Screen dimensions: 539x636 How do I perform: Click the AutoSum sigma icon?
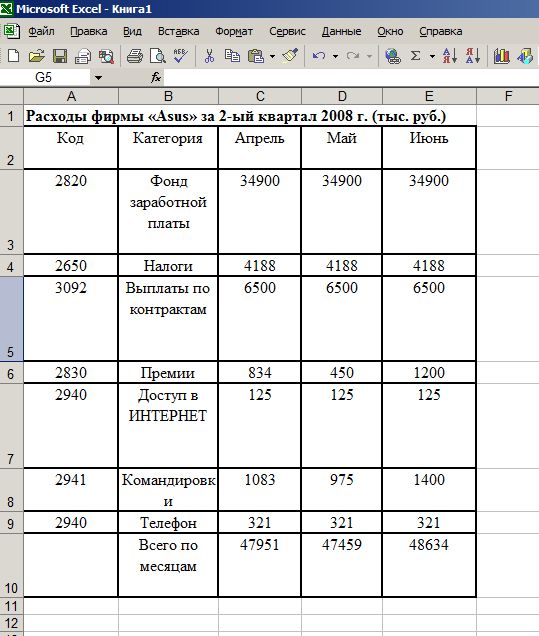pos(415,56)
